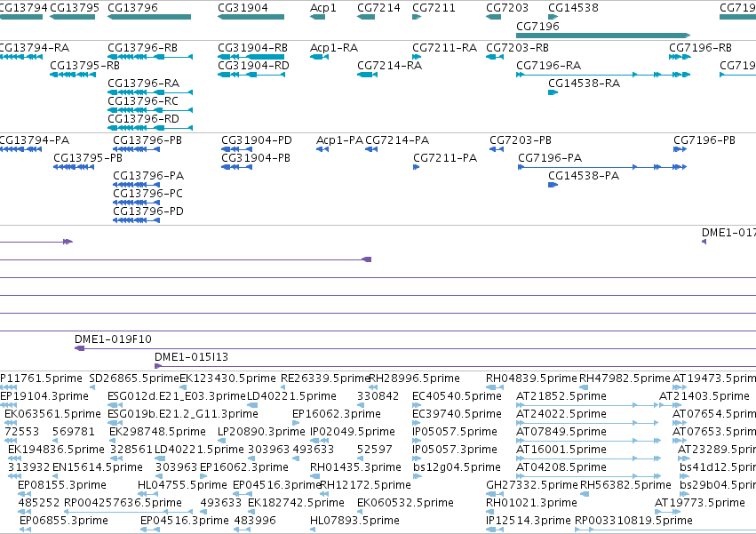Select EST EK063561.5prime
756x534 pixels.
(11, 423)
